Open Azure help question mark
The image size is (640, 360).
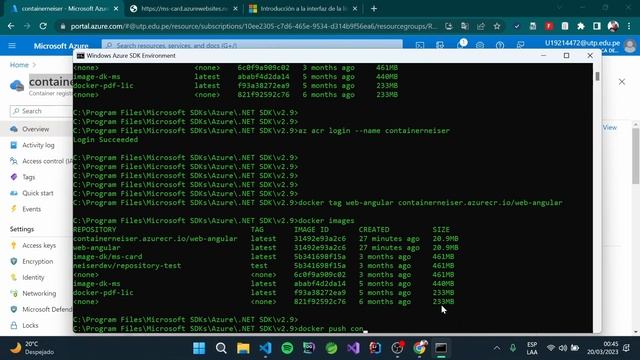(500, 45)
